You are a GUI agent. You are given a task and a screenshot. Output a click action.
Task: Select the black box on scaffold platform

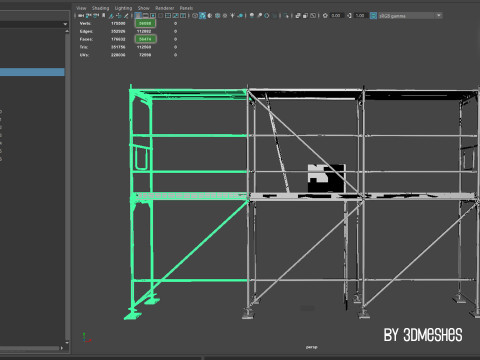[x=326, y=178]
